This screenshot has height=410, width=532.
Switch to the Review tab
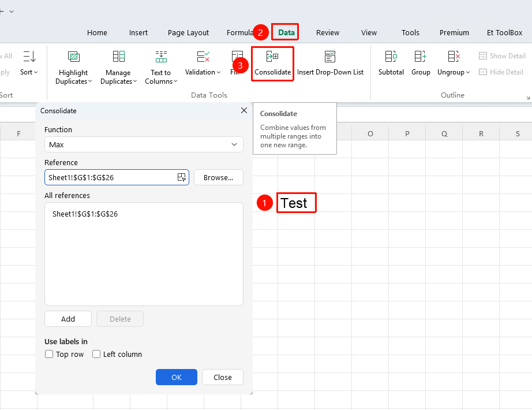pos(327,32)
